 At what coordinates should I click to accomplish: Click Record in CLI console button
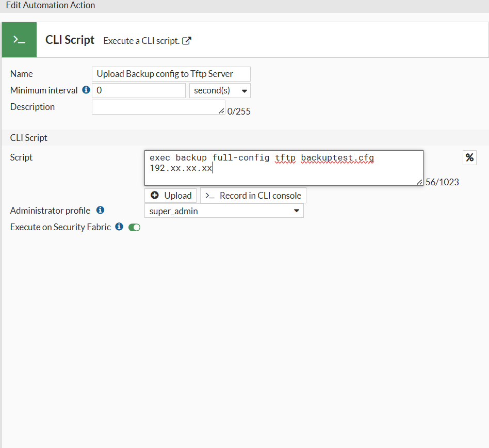click(x=253, y=196)
